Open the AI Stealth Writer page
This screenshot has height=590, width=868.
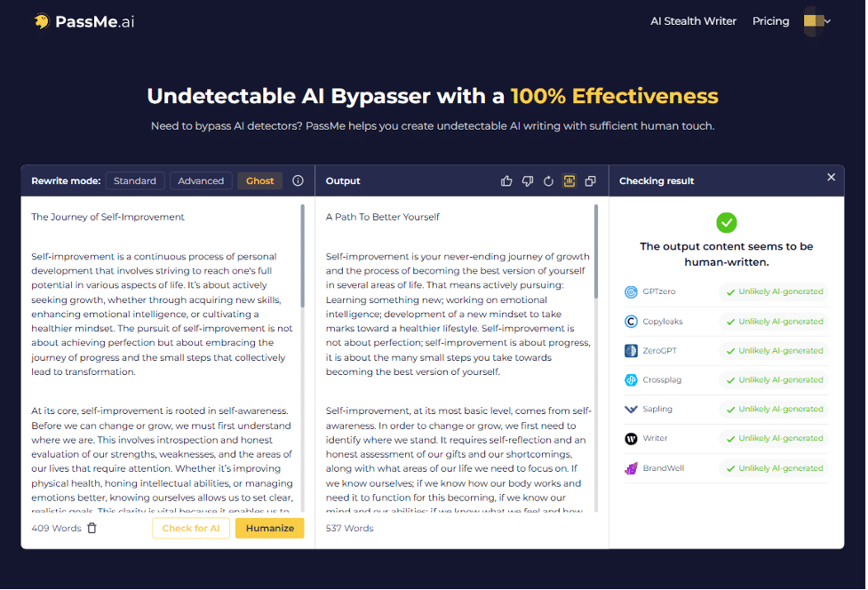(x=693, y=20)
